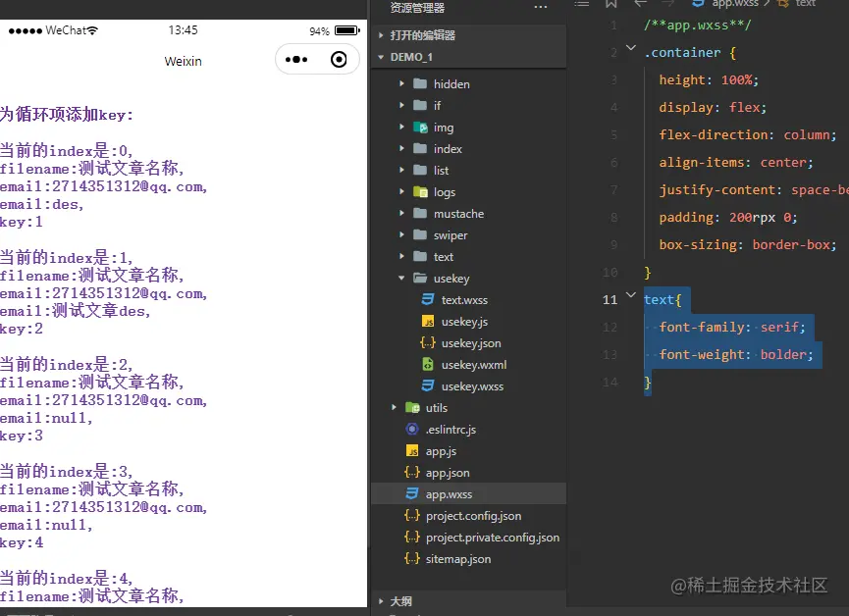This screenshot has width=849, height=616.
Task: Click the usekey.wxss file icon
Action: coord(428,385)
